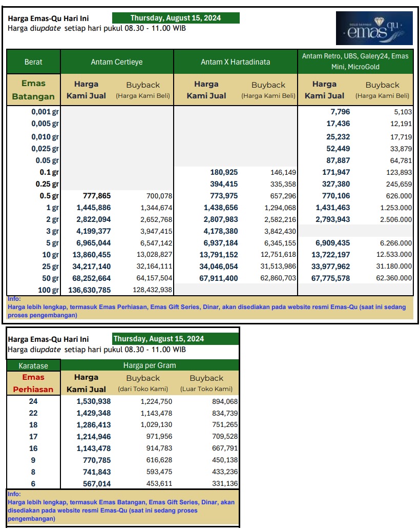Click buyback value 12,751,618
Viewport: 420px width, 532px height.
click(278, 254)
